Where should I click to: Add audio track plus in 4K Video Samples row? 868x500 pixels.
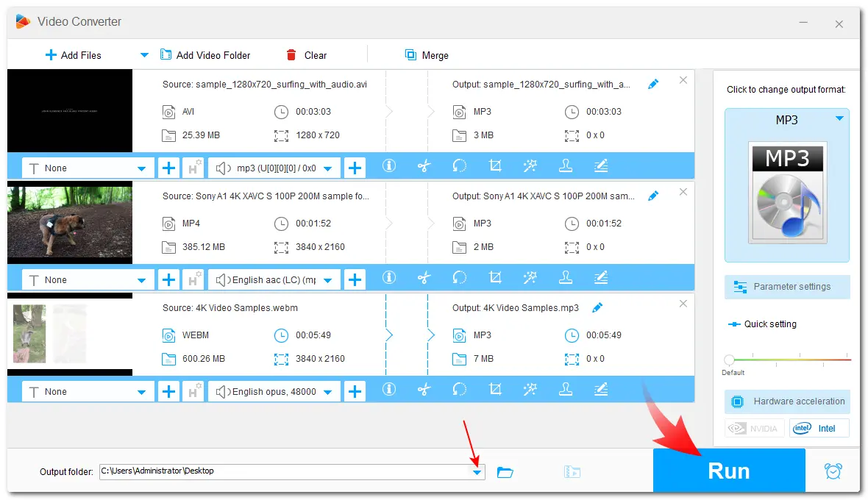click(355, 392)
